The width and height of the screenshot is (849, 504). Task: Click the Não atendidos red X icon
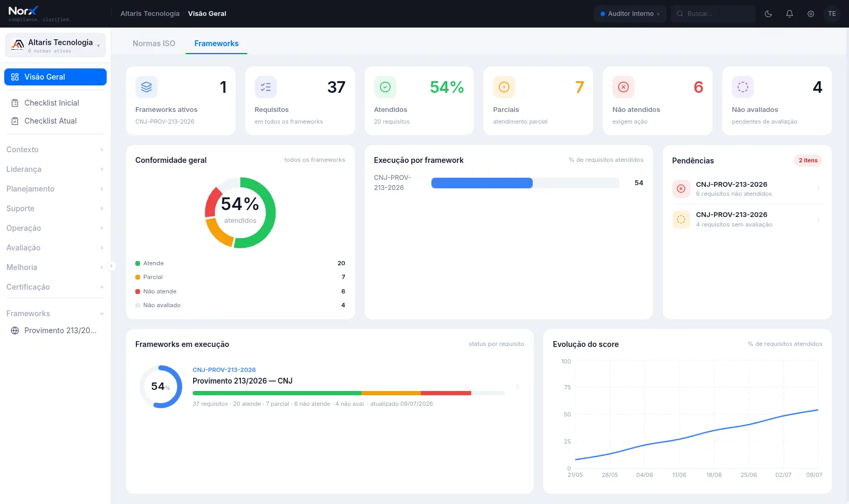point(623,87)
